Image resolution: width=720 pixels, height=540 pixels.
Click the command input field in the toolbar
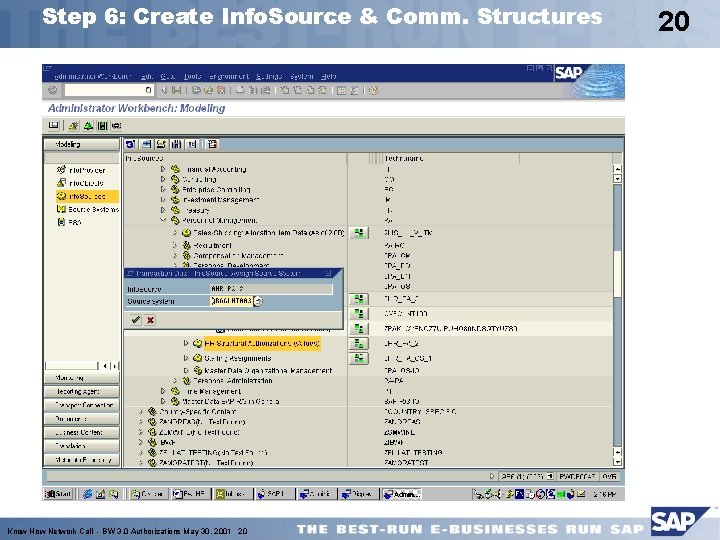coord(108,90)
